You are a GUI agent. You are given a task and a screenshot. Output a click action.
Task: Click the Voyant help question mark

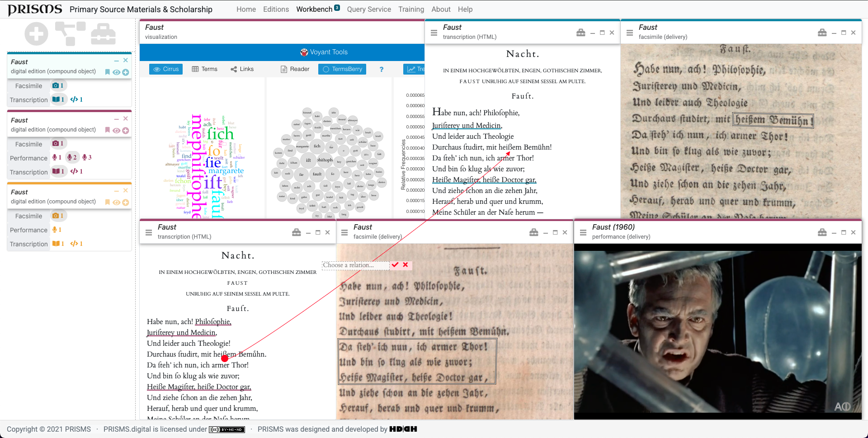(382, 69)
